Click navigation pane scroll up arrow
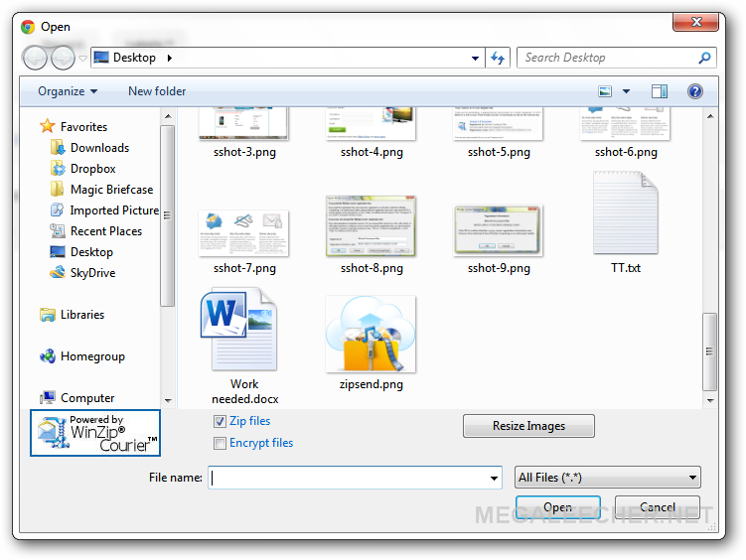Screen dimensions: 746x560 pos(168,116)
